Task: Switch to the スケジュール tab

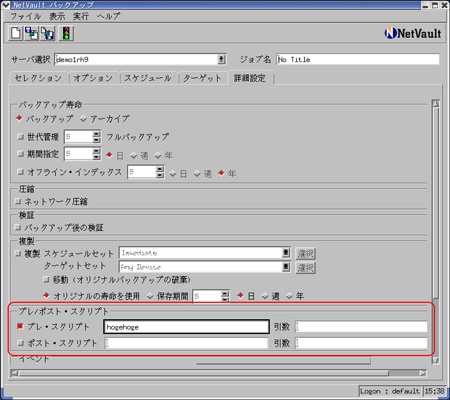Action: pos(148,78)
